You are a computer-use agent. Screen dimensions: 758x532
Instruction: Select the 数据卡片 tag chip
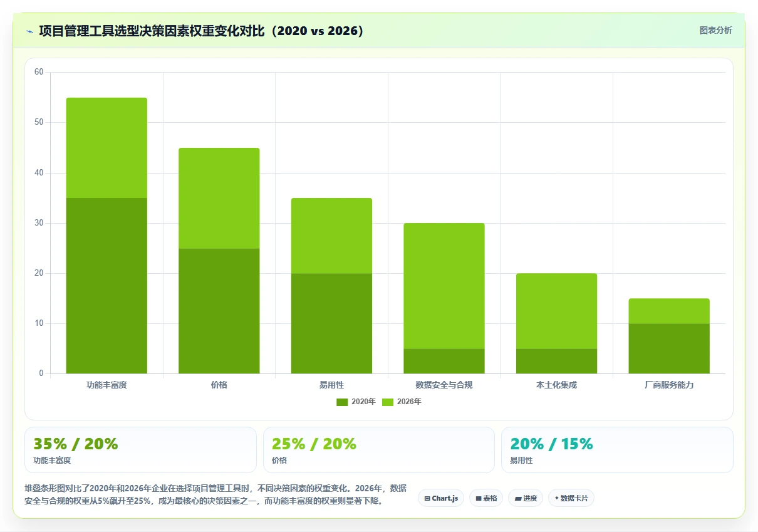[x=571, y=498]
